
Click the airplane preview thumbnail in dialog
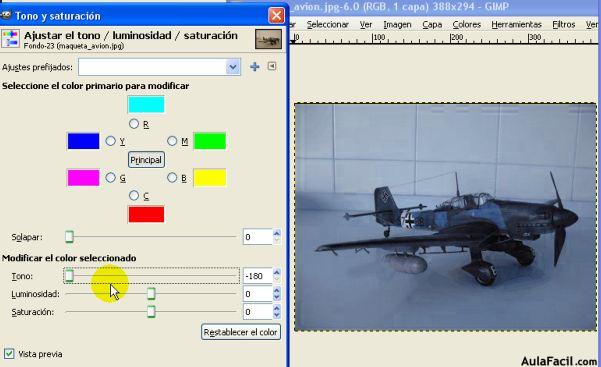click(268, 39)
